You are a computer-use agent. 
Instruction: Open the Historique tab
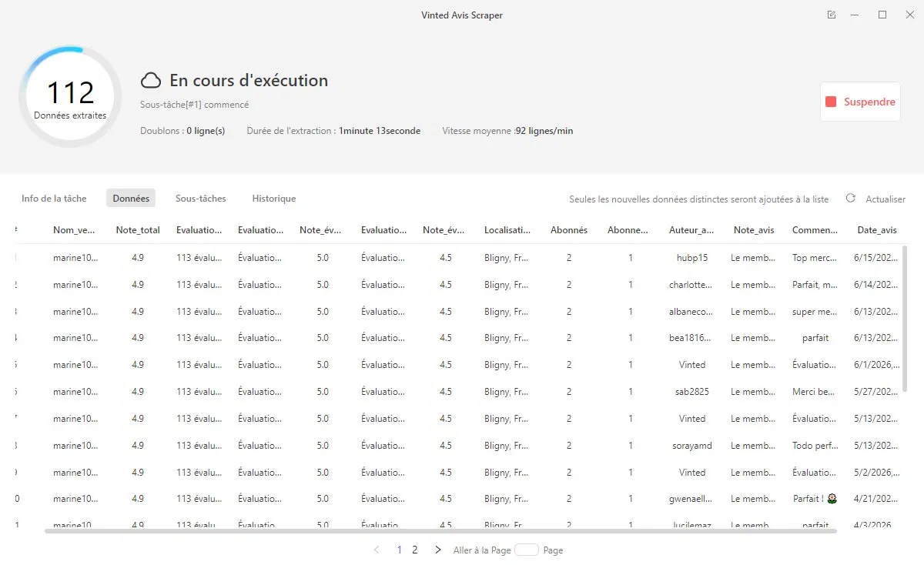[x=274, y=199]
